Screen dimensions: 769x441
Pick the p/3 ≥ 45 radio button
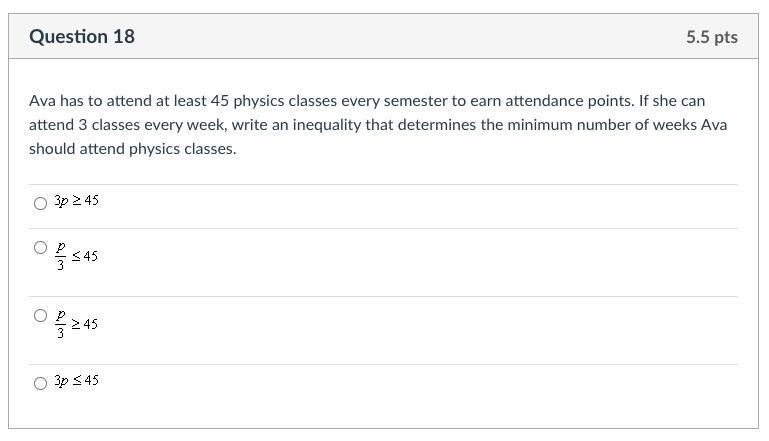[x=41, y=316]
